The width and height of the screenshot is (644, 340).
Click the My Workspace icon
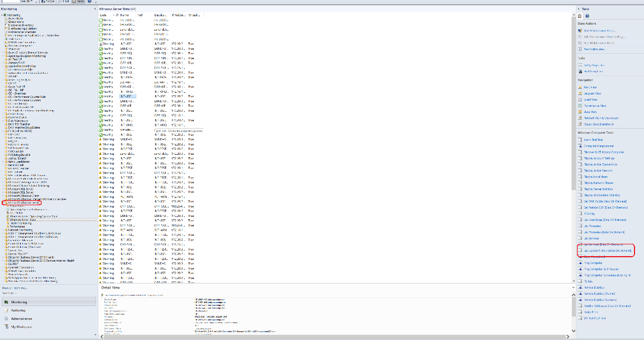[x=6, y=327]
